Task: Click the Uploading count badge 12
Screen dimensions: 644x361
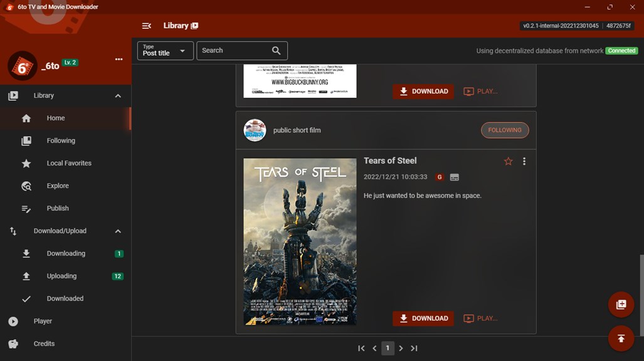Action: coord(117,276)
